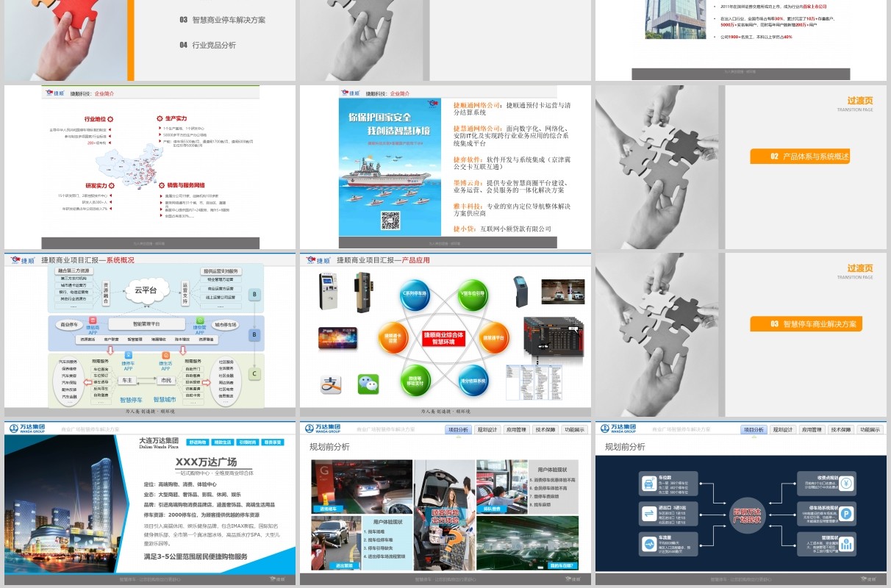Select the aircraft carrier 企业简介 slide
Viewport: 891px width, 588px height.
click(x=445, y=168)
